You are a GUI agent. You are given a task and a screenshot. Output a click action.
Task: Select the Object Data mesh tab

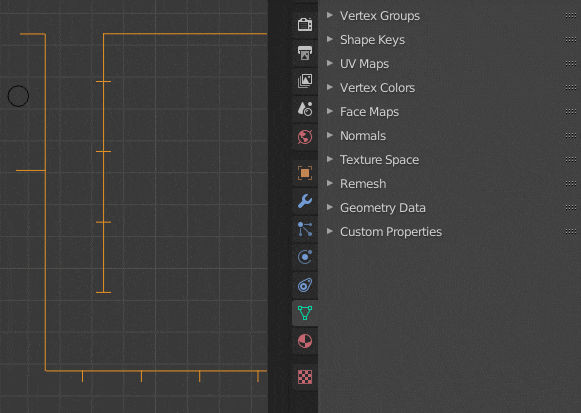pos(305,313)
